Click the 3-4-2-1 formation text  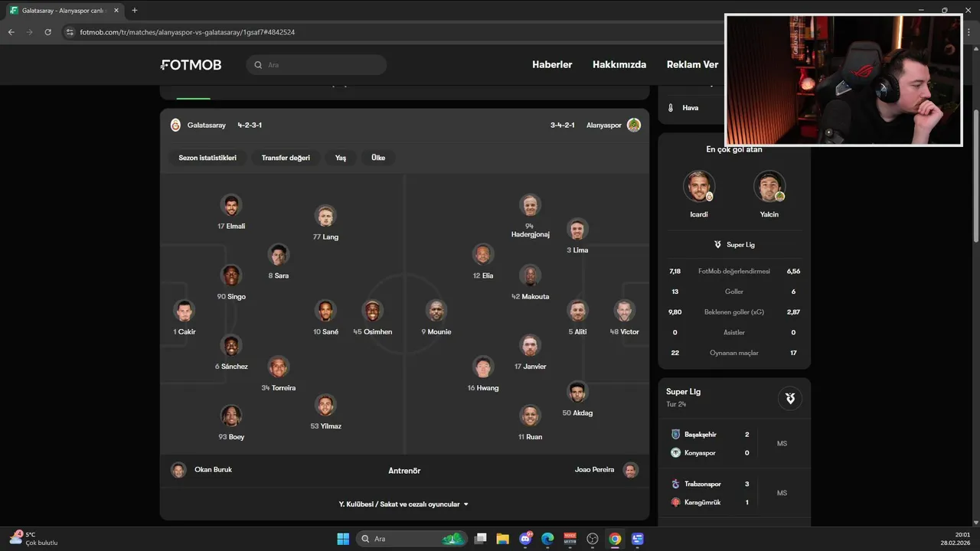(x=562, y=125)
